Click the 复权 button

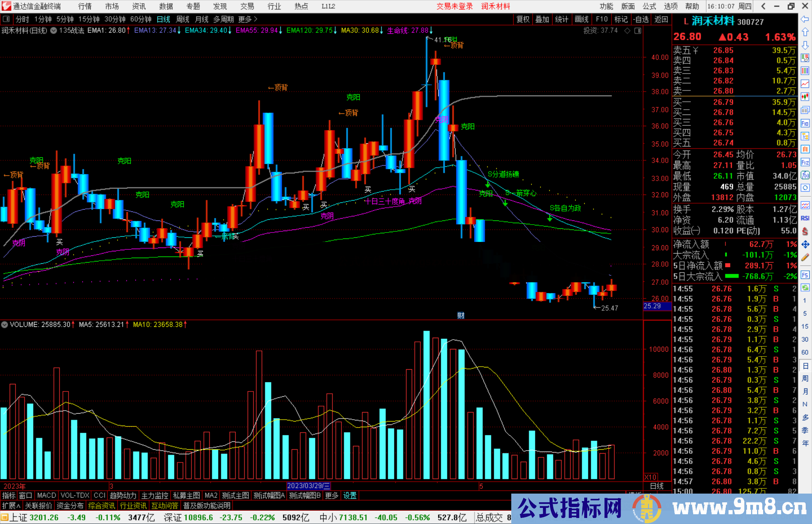tap(523, 19)
